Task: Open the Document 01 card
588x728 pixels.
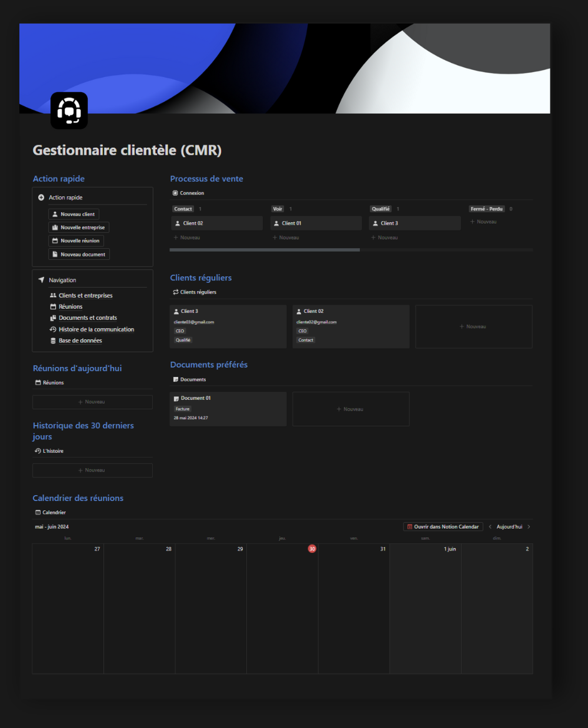Action: tap(228, 409)
